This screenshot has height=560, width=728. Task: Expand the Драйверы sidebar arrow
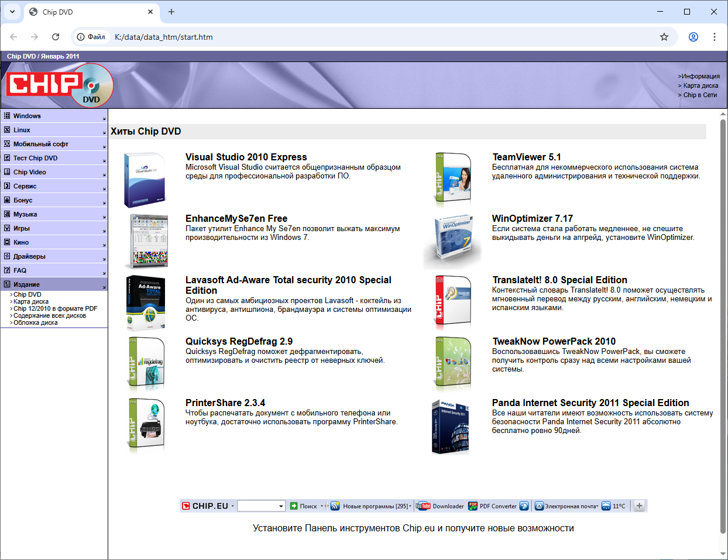point(104,259)
